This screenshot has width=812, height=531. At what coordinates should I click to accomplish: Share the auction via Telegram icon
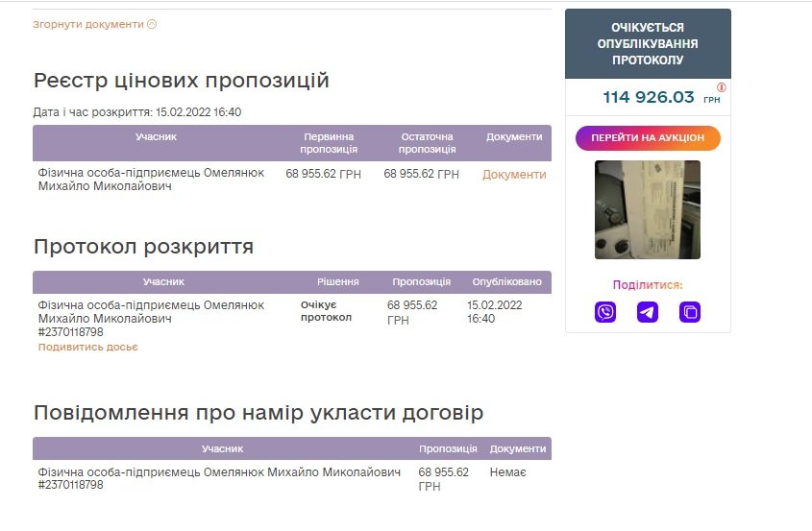click(x=648, y=312)
